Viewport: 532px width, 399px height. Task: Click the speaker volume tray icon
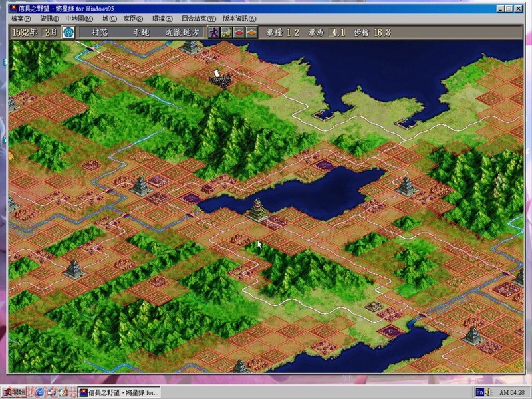click(x=489, y=392)
